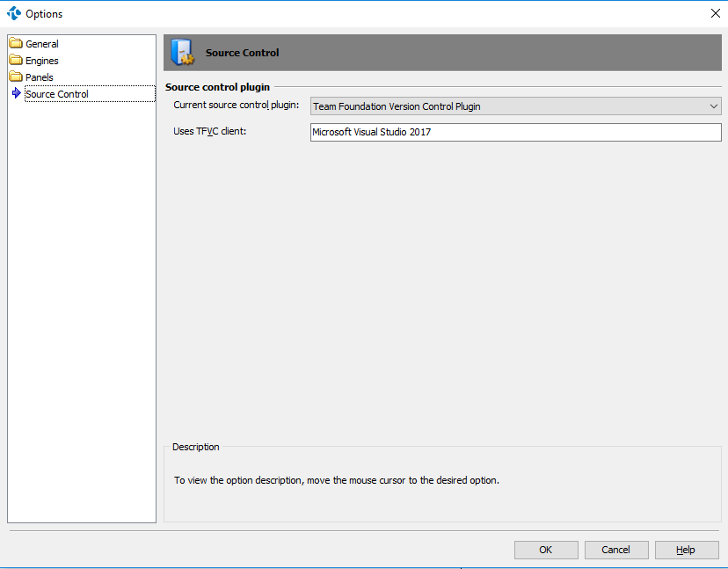The height and width of the screenshot is (569, 728).
Task: Select Source Control in the options tree
Action: (x=90, y=94)
